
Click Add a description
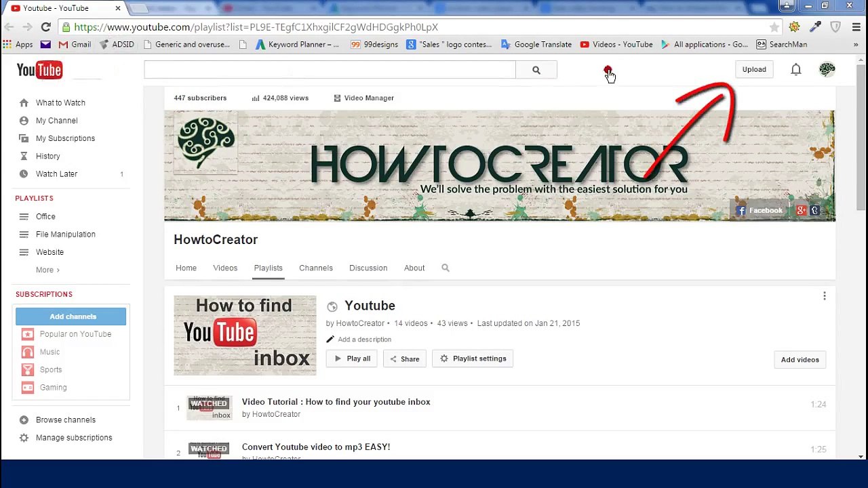[359, 339]
